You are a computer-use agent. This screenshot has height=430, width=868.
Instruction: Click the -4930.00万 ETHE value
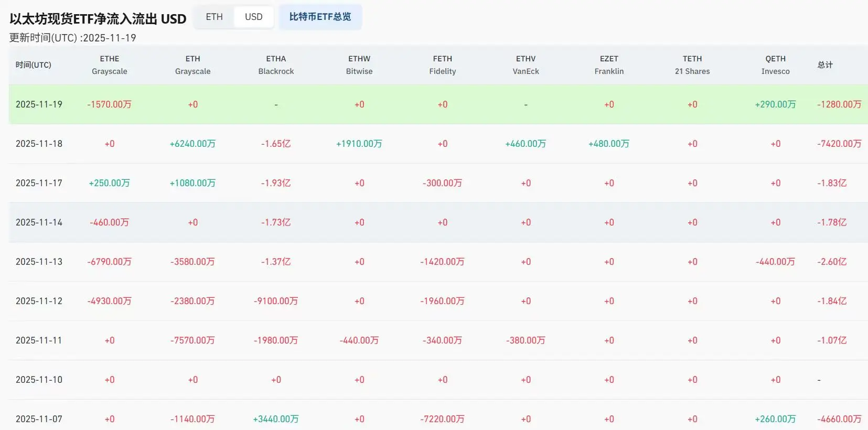110,301
